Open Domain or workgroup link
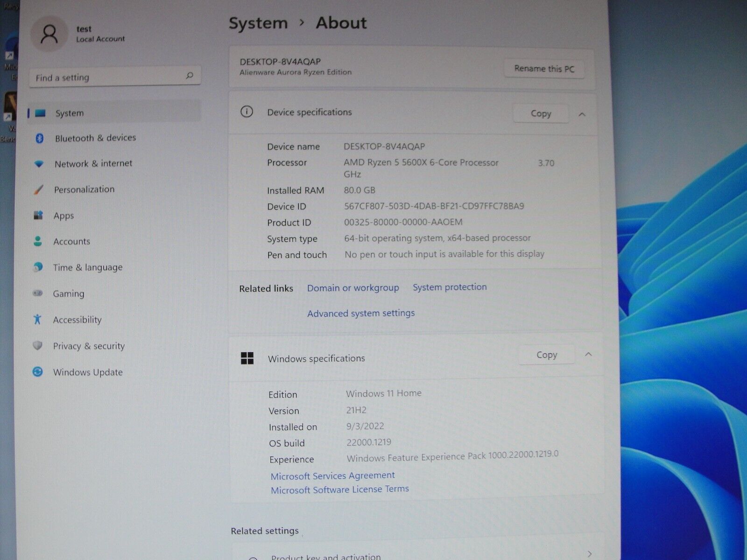The image size is (747, 560). pyautogui.click(x=353, y=288)
